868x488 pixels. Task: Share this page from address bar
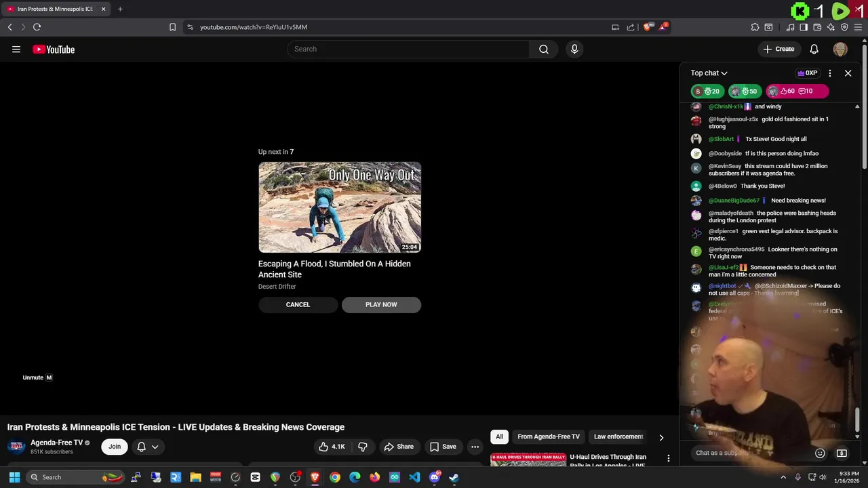631,27
